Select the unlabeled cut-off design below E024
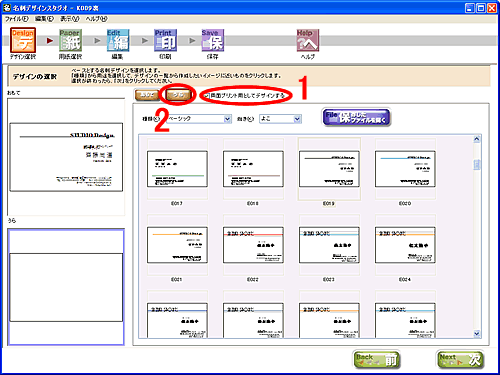Screen dimensions: 500x375 coord(405,320)
